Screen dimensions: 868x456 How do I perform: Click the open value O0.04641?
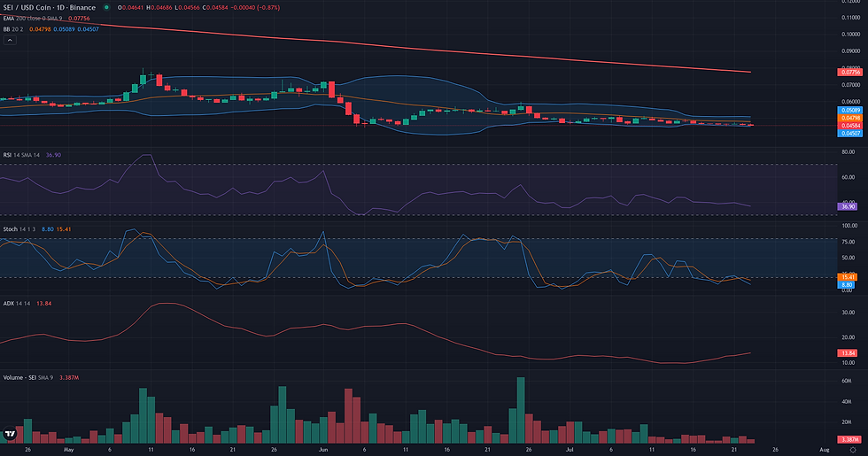click(x=131, y=8)
